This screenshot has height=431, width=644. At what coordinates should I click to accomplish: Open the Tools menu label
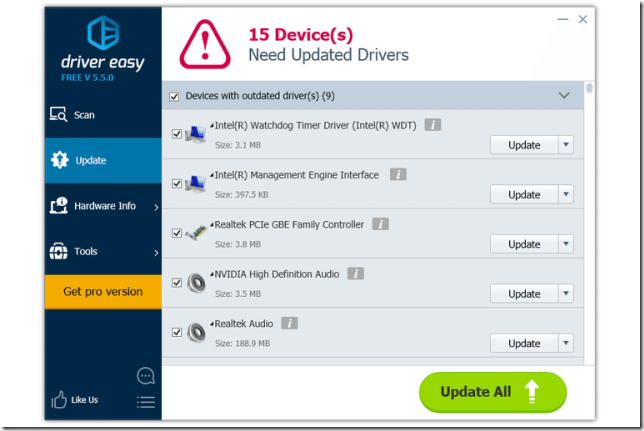pos(85,251)
